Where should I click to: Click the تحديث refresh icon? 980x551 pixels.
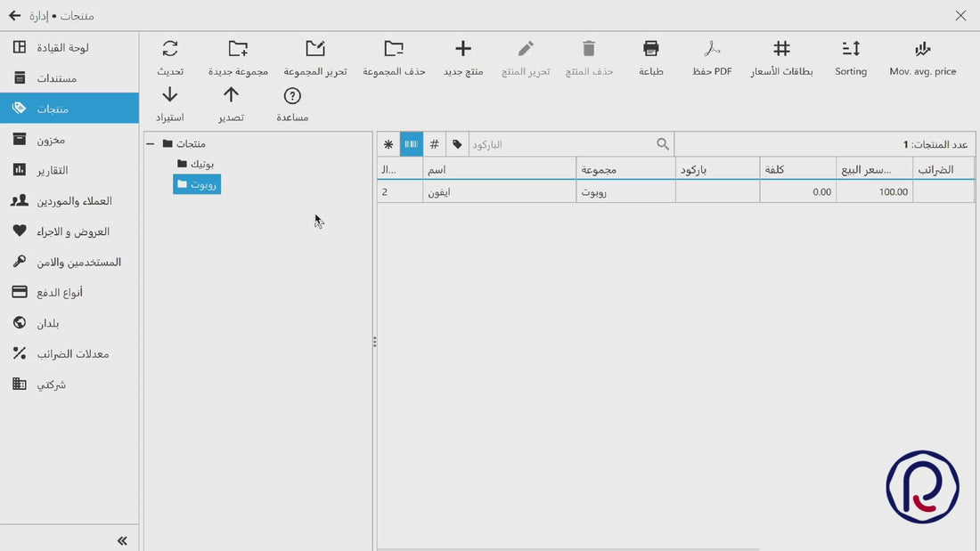[x=170, y=49]
